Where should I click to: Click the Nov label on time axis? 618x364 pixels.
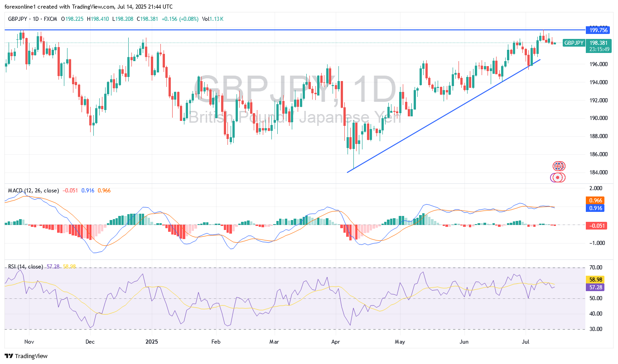click(x=29, y=341)
